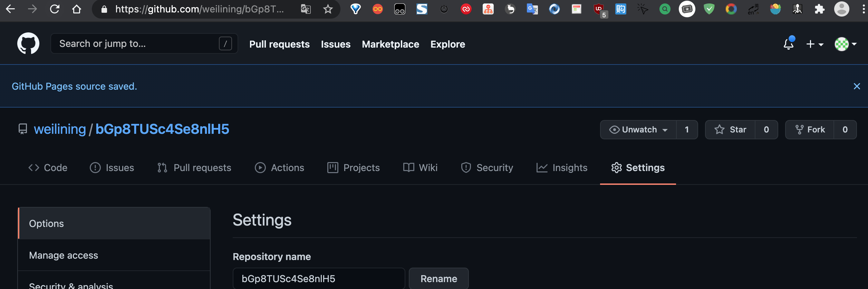Open the AdGuard green shield extension
The width and height of the screenshot is (868, 289).
click(709, 9)
